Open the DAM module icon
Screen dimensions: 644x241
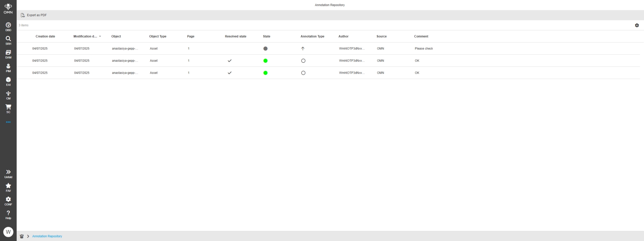pos(8,54)
